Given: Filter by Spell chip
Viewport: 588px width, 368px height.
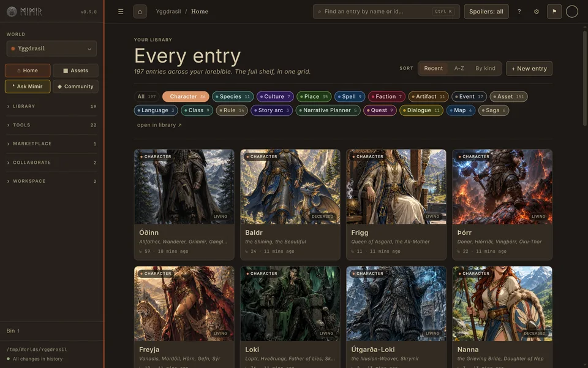Looking at the screenshot, I should point(350,96).
